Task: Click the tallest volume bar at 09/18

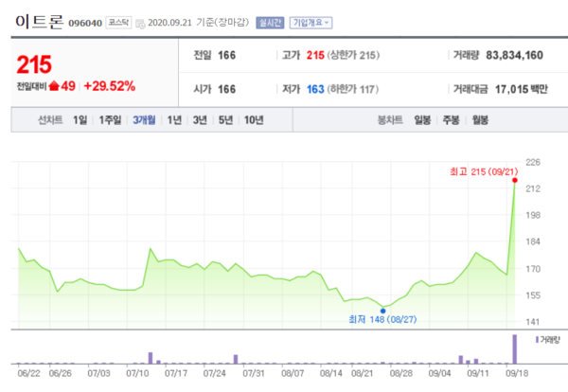Action: (x=515, y=349)
